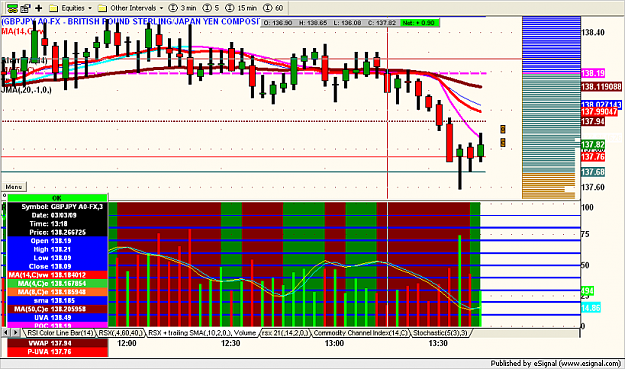Select the rsx 21(,14,2,0,) tab
This screenshot has width=625, height=369.
(x=285, y=333)
